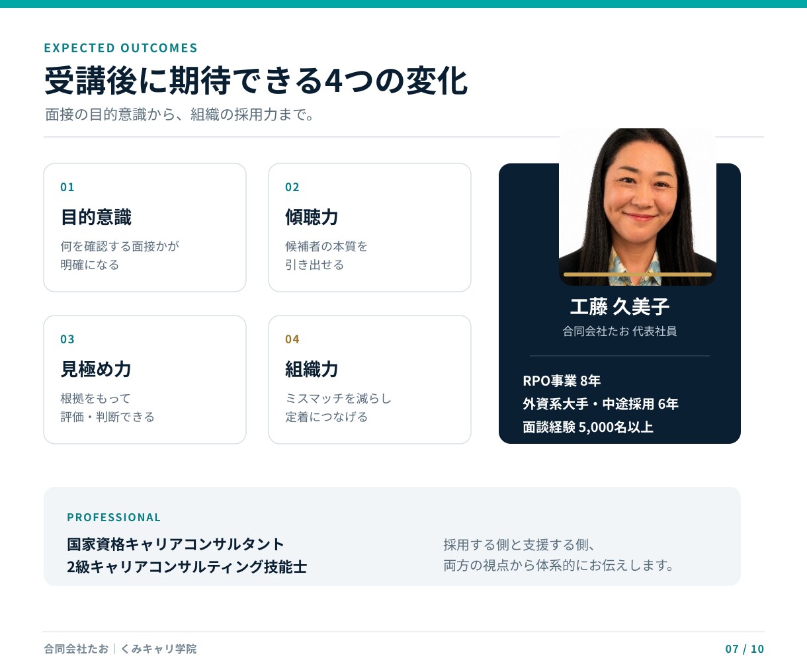807x672 pixels.
Task: Select the RPO事業 8年 line
Action: [562, 381]
